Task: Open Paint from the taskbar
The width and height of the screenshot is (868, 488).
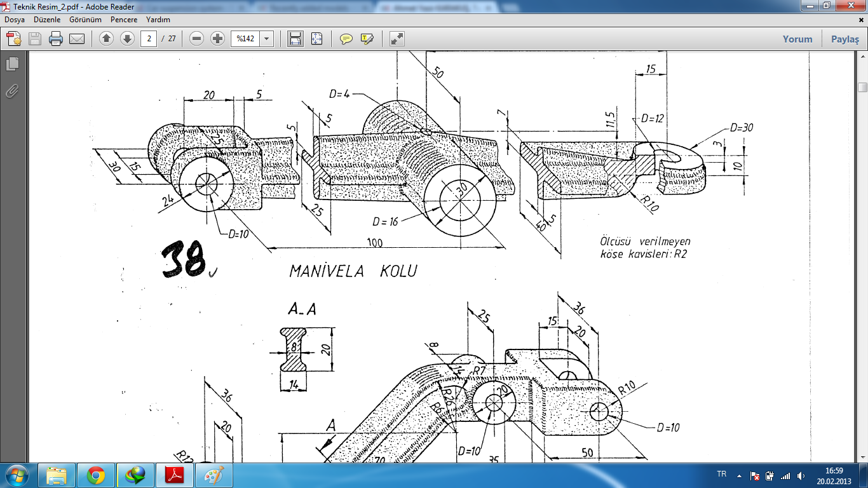Action: coord(214,475)
